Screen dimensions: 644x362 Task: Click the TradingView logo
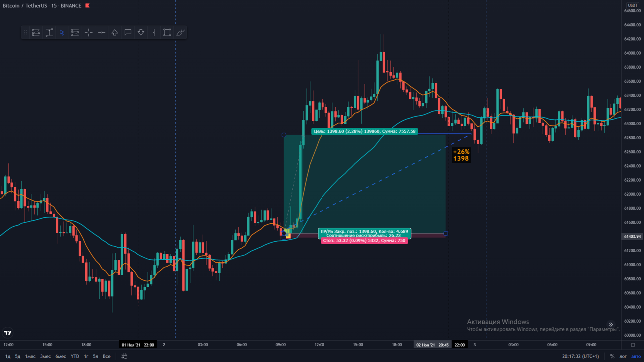pyautogui.click(x=8, y=333)
